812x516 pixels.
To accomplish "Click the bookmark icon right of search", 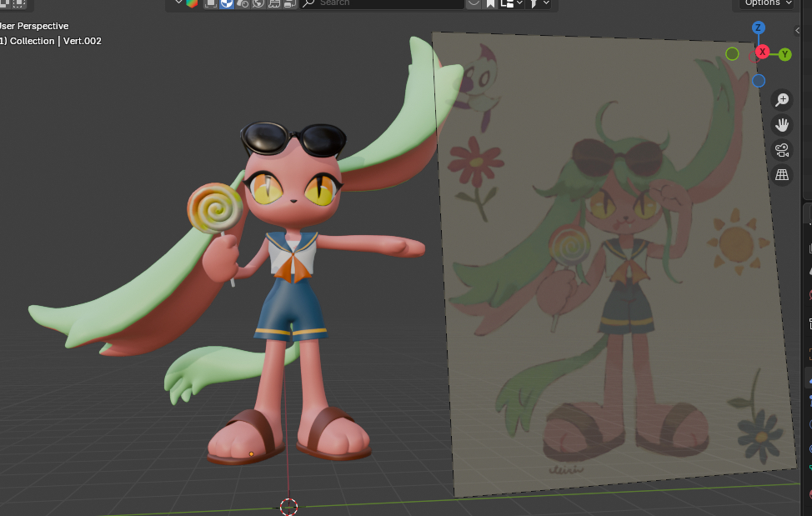I will pyautogui.click(x=491, y=3).
